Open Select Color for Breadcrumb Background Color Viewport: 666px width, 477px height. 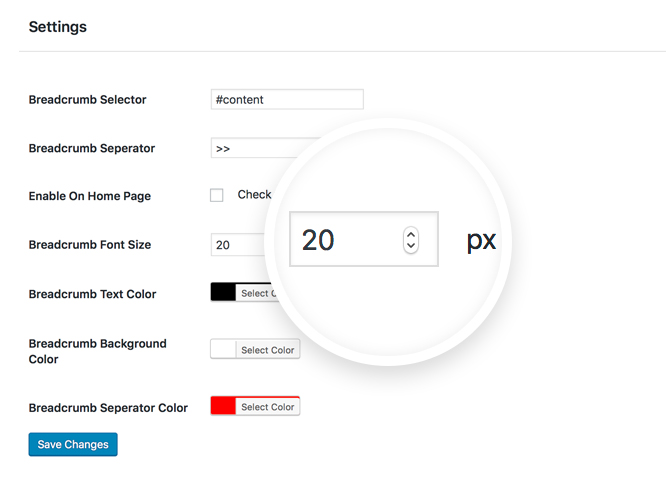268,350
